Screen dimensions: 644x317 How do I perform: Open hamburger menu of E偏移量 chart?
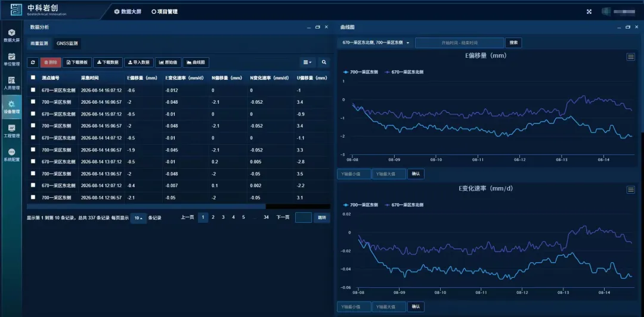click(631, 57)
